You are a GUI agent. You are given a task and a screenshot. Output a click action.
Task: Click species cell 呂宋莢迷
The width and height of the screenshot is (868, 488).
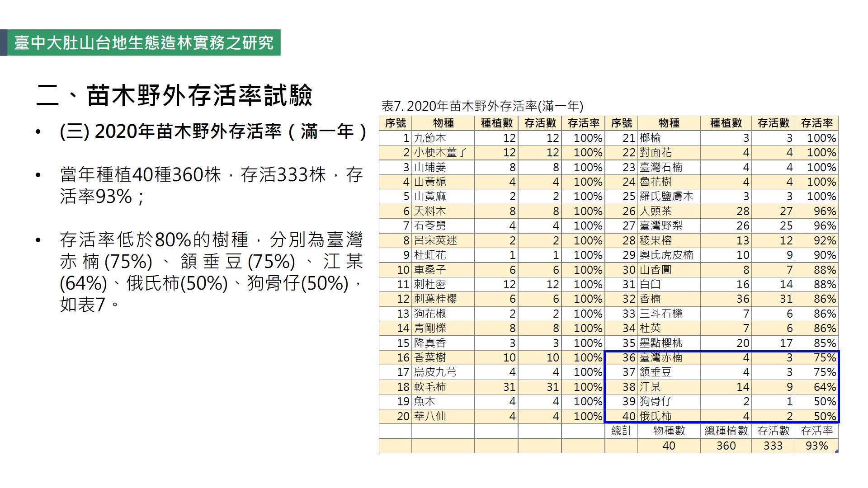[443, 240]
